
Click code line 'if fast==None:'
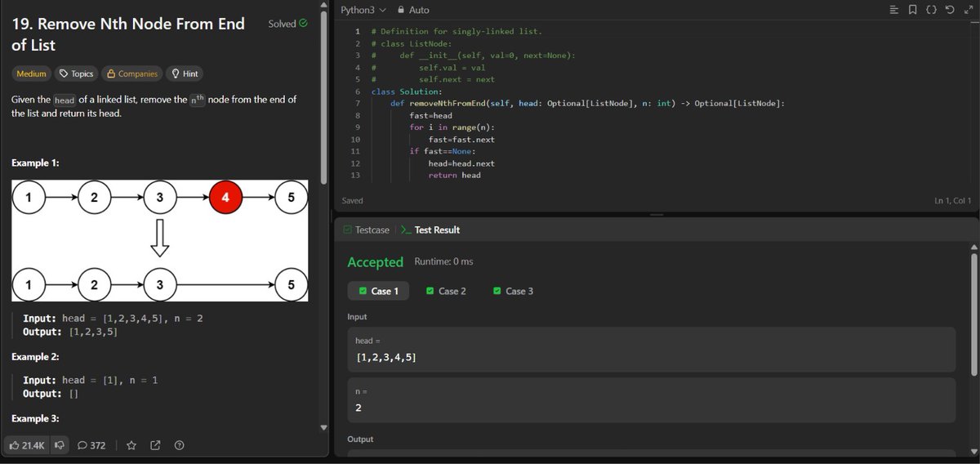pyautogui.click(x=442, y=151)
